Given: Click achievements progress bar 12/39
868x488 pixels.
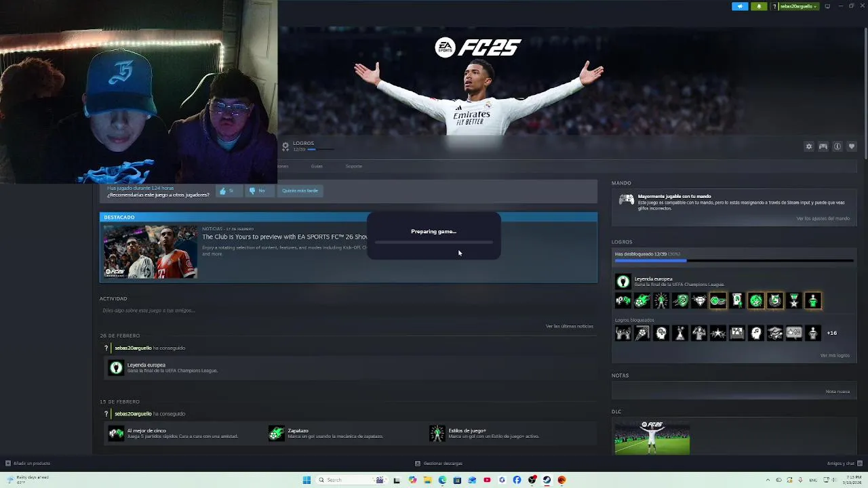Looking at the screenshot, I should coord(734,260).
